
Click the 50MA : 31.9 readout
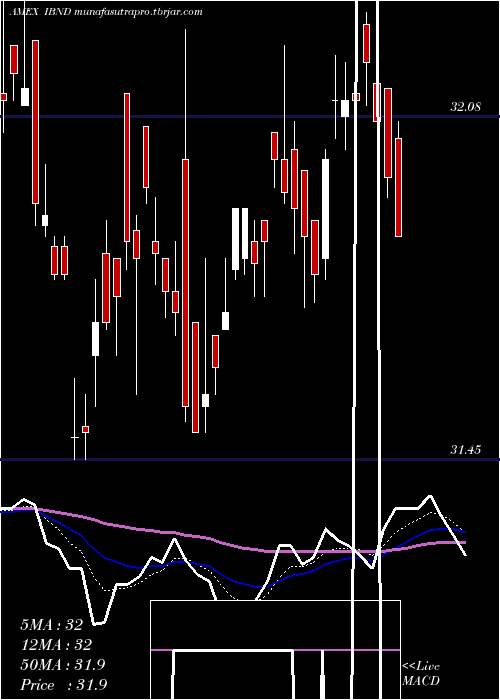click(62, 665)
